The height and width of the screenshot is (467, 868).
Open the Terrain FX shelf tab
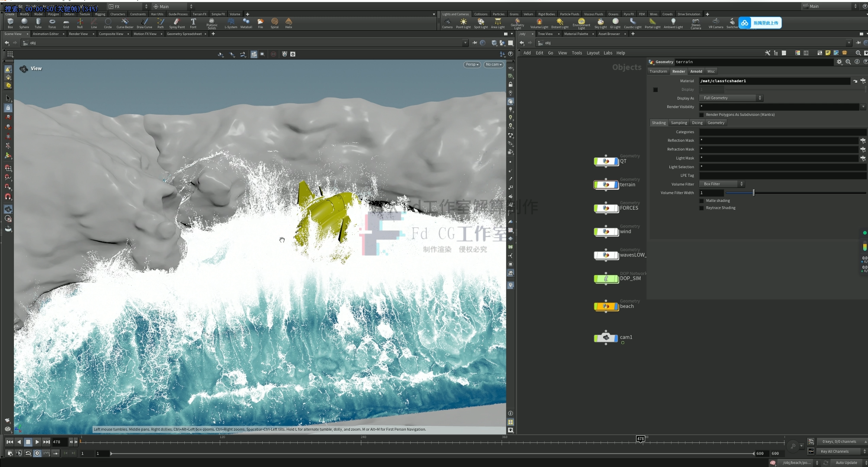pos(199,14)
